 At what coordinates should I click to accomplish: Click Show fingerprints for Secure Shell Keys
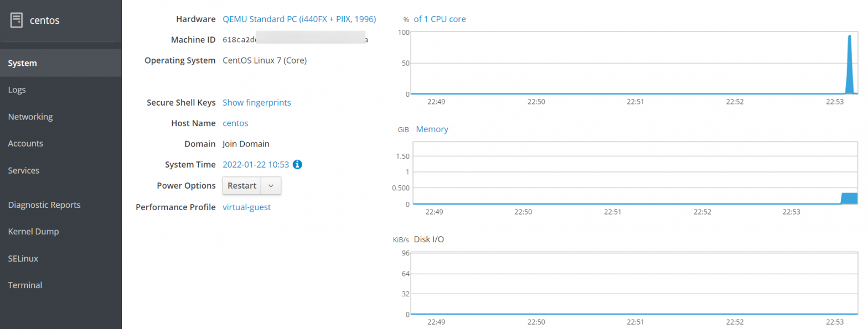pos(256,102)
